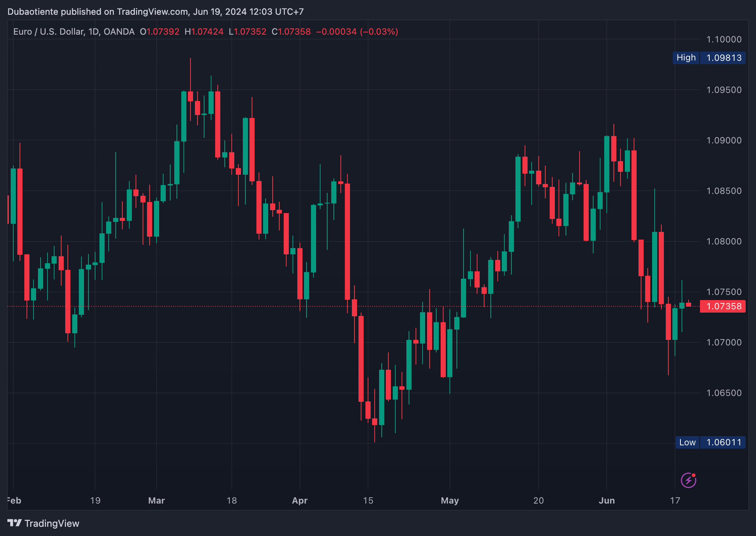Click the Jun label on time axis

(x=607, y=501)
